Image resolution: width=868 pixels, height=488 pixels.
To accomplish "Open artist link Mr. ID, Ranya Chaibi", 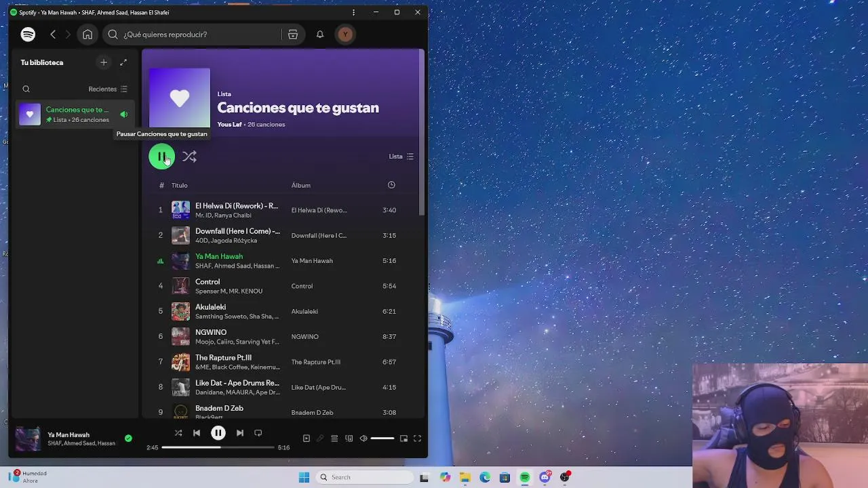I will [223, 216].
